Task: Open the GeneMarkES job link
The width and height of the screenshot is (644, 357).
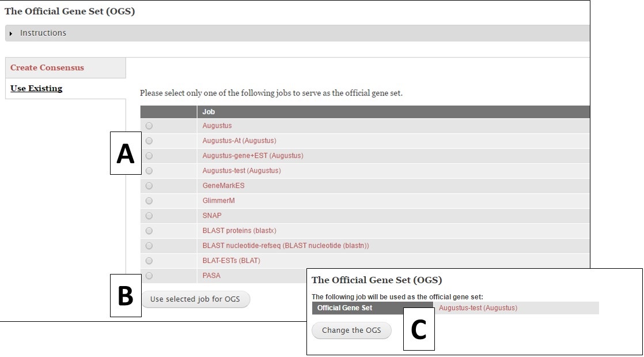Action: point(224,186)
